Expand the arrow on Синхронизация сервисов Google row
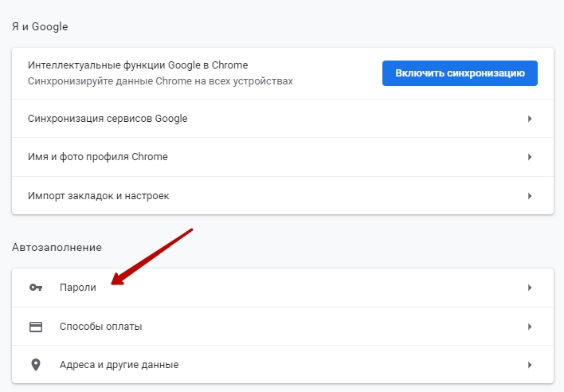The image size is (564, 392). (530, 119)
